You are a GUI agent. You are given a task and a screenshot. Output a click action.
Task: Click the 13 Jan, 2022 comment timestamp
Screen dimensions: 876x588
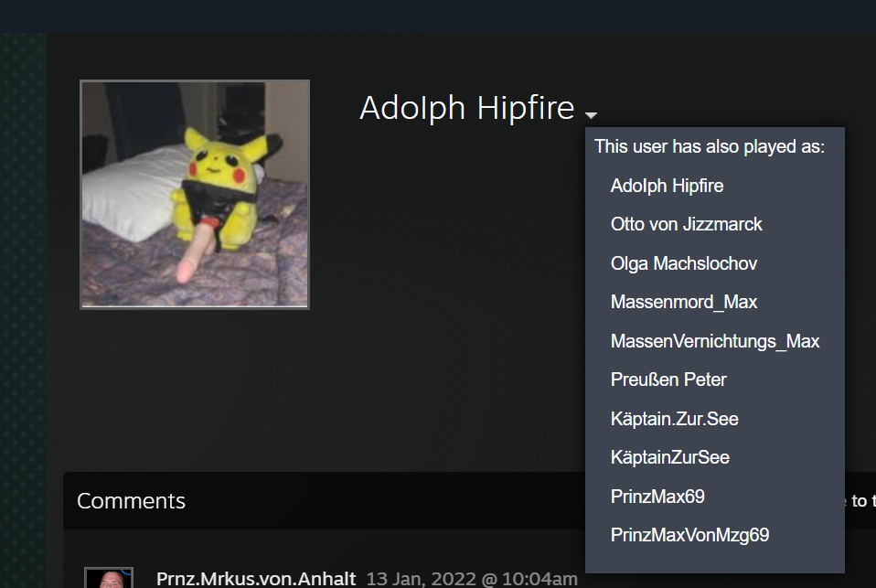pos(472,579)
